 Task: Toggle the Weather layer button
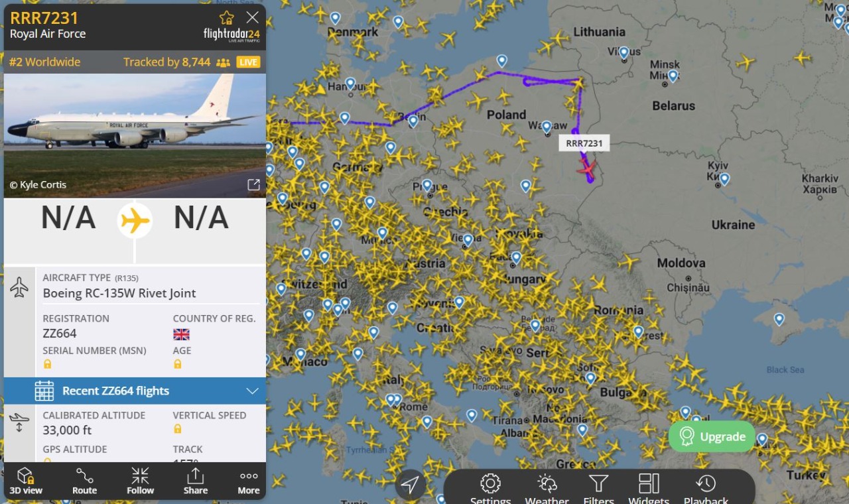pyautogui.click(x=547, y=489)
